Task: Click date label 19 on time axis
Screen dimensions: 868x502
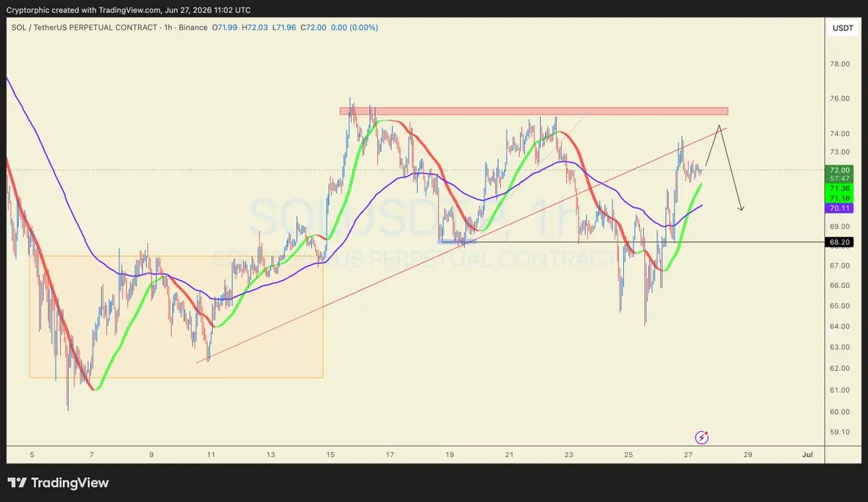Action: point(450,455)
